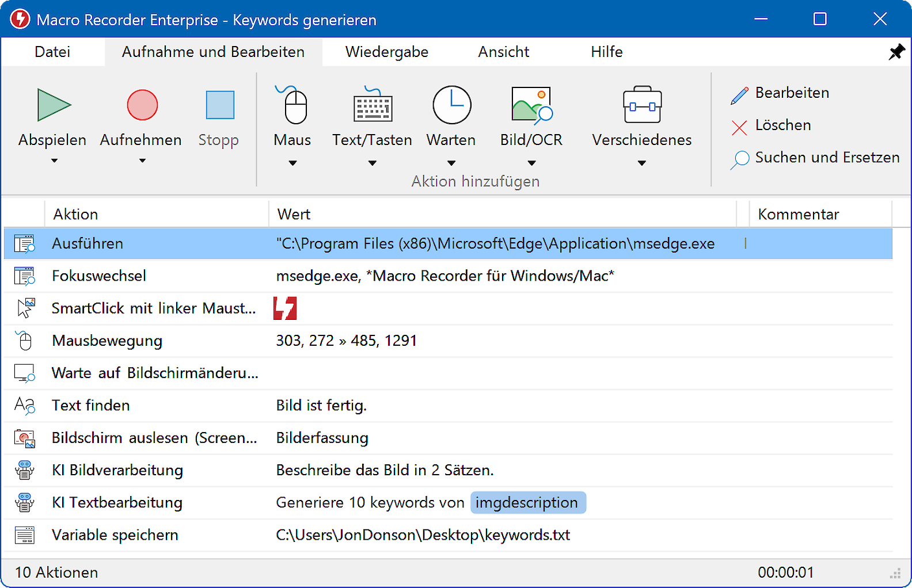Click the Verschiedenes toolbox icon
The image size is (912, 588).
(642, 105)
